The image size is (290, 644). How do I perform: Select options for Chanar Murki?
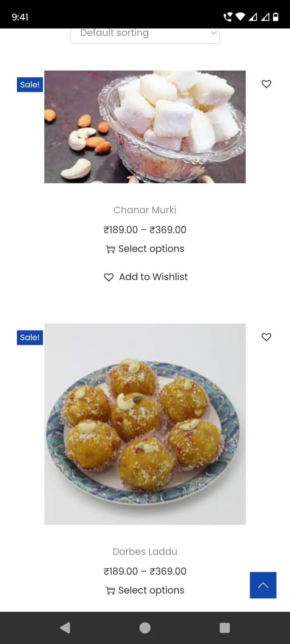[145, 249]
